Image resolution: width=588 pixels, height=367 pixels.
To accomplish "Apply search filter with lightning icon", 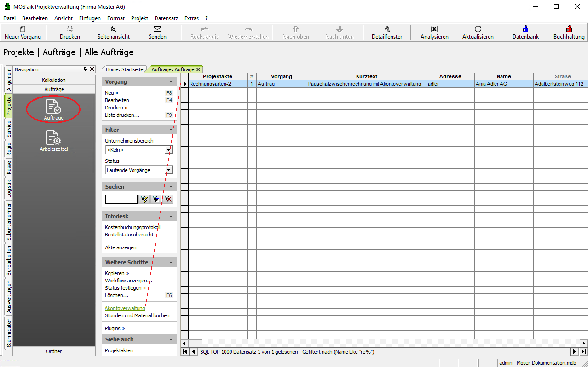I will click(x=144, y=199).
